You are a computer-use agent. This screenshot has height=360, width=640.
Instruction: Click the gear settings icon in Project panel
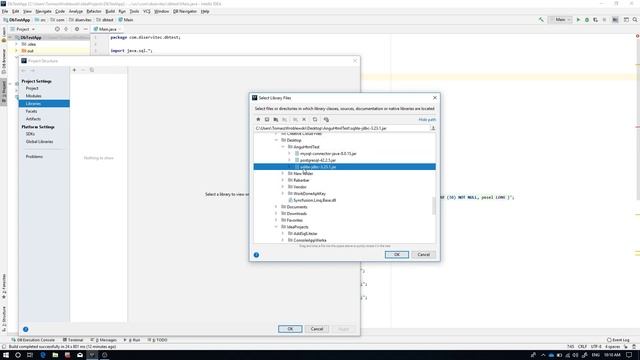[x=77, y=29]
